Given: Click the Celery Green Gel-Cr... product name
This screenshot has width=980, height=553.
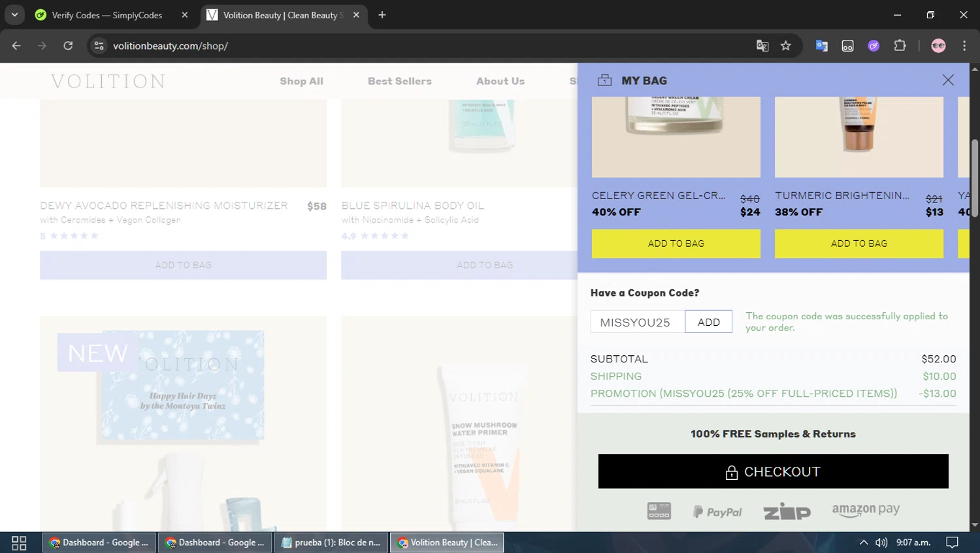Looking at the screenshot, I should pyautogui.click(x=659, y=195).
